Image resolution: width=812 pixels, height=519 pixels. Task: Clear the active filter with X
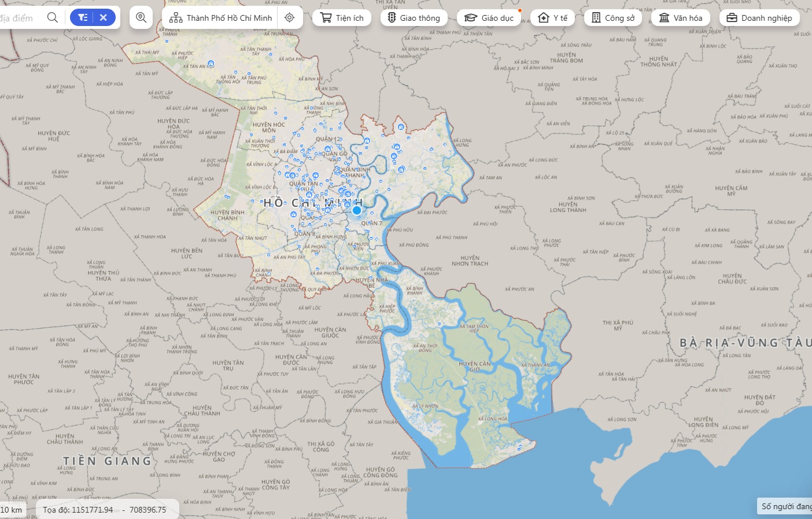click(104, 17)
